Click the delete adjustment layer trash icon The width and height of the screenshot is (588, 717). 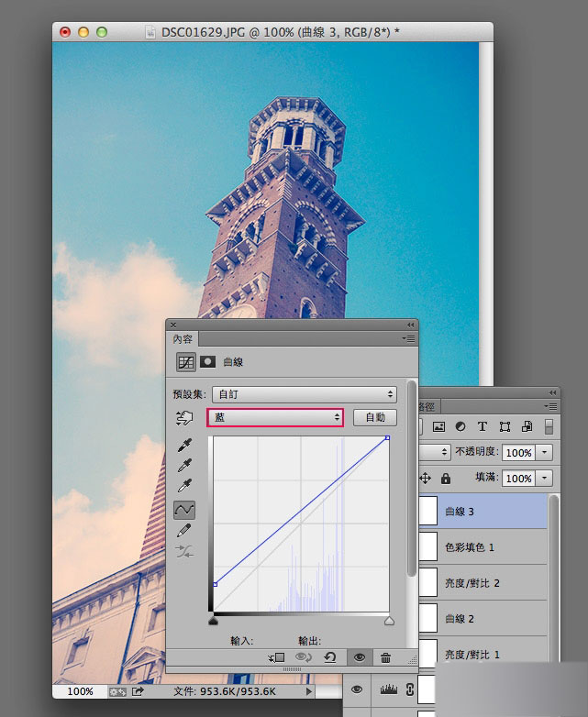[385, 657]
